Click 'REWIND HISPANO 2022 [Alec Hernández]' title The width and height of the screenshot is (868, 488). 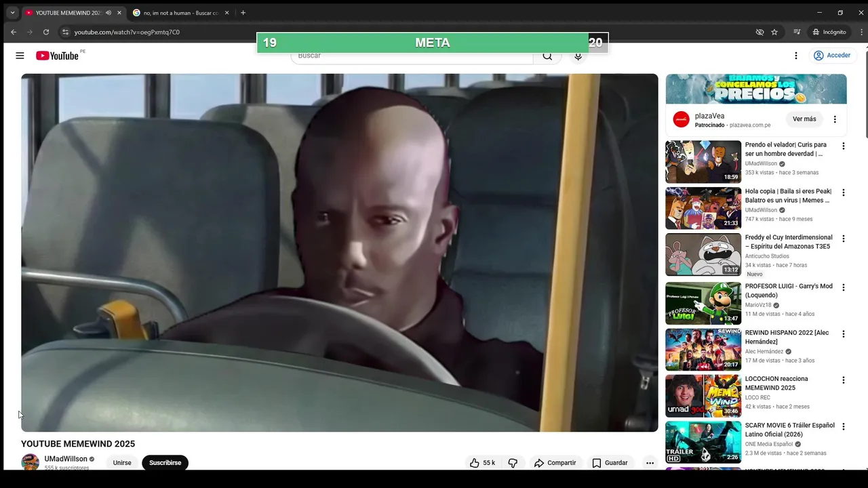point(787,337)
